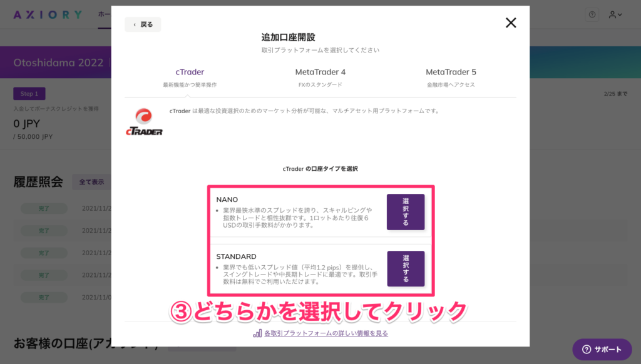The height and width of the screenshot is (364, 641).
Task: Click the 履歴照会 section heading
Action: tap(38, 182)
